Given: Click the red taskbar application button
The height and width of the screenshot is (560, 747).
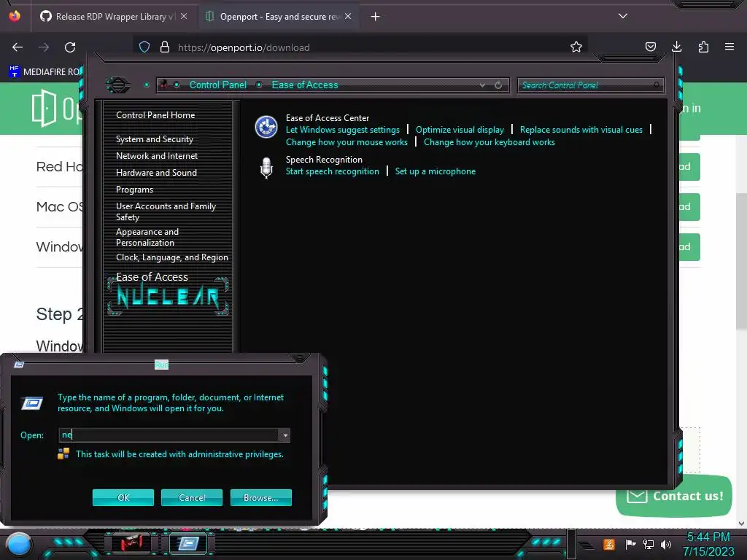Looking at the screenshot, I should pyautogui.click(x=131, y=542).
